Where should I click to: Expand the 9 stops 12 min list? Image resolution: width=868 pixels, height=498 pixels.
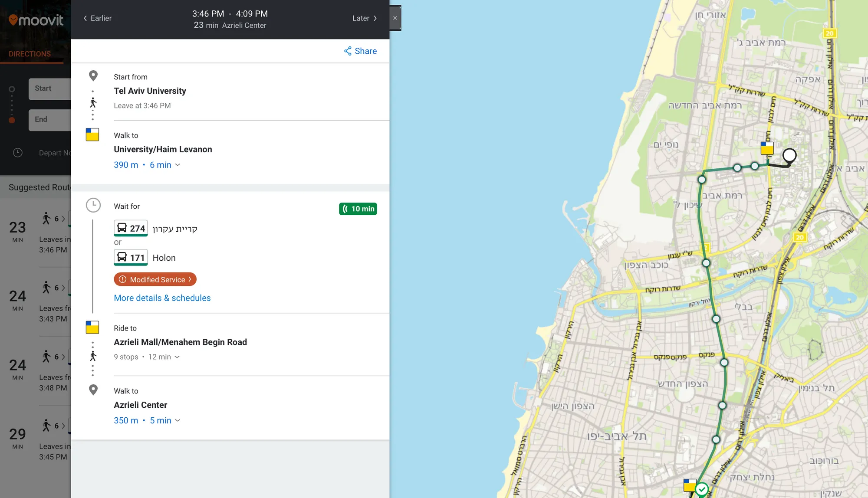coord(147,357)
